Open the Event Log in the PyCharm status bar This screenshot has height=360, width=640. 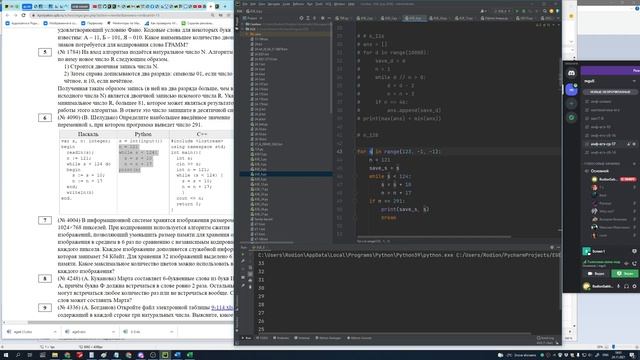point(546,338)
